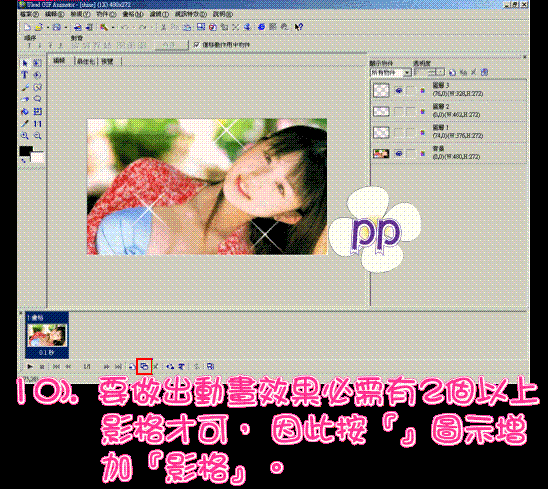Select the frame 1 thumbnail
548x489 pixels.
coord(47,335)
